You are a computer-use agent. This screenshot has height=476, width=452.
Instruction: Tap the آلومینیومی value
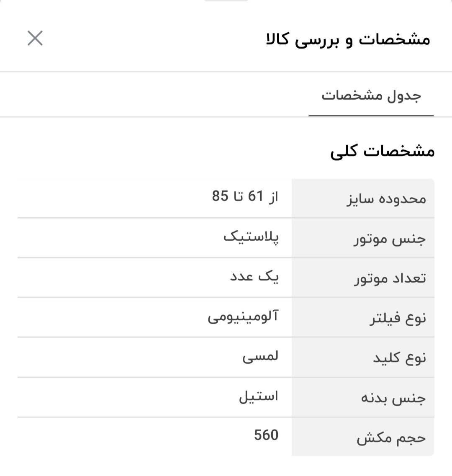point(243,316)
